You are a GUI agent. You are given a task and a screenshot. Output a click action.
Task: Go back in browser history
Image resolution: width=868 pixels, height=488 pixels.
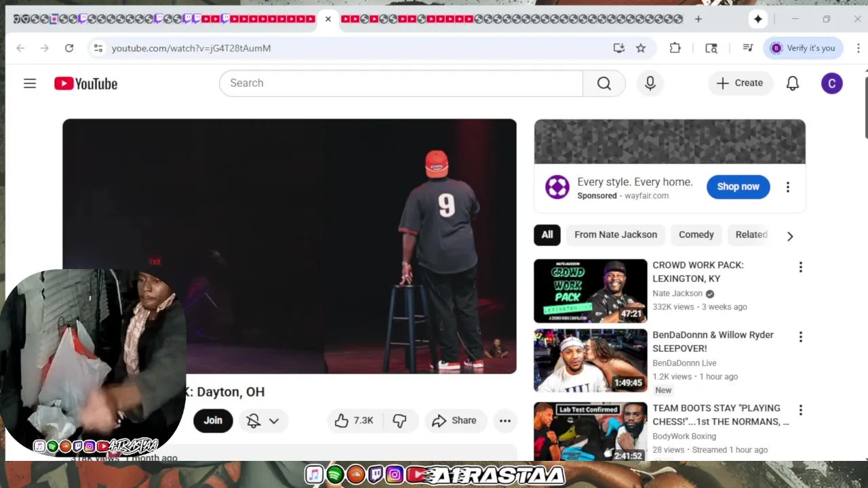[20, 48]
